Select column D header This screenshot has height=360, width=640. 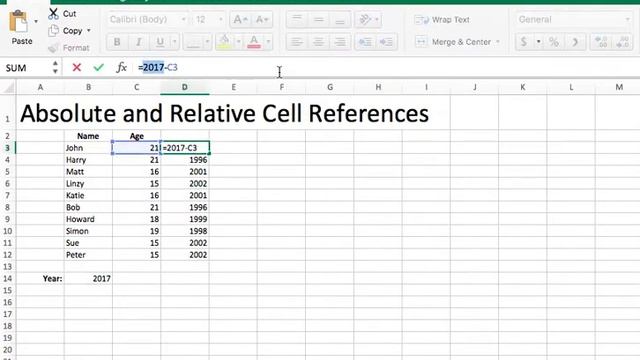pos(185,87)
